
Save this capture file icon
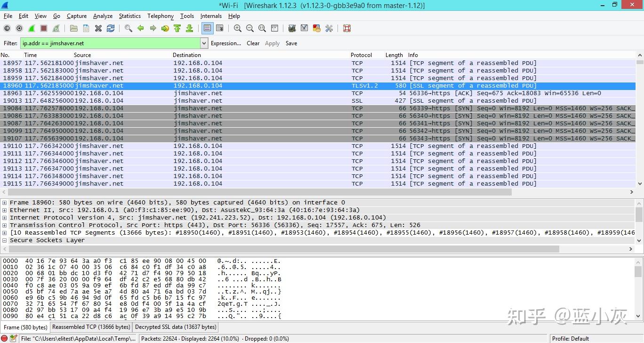[x=86, y=28]
